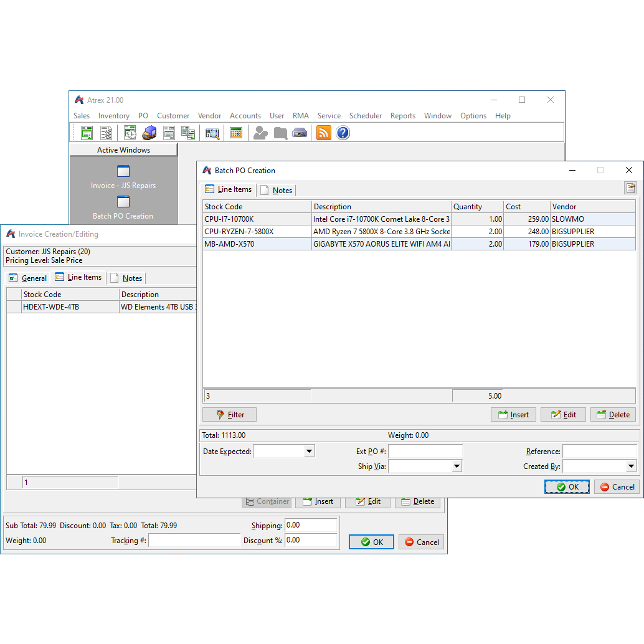Open the Scheduler menu
Viewport: 644px width, 644px height.
(366, 116)
